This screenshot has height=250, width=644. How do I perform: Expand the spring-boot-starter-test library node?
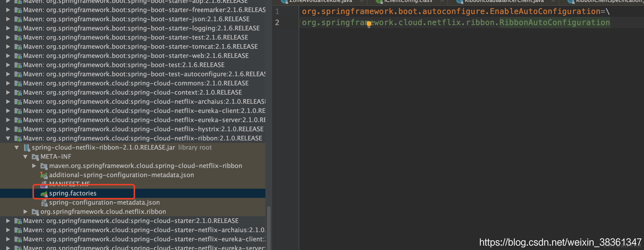pyautogui.click(x=8, y=37)
